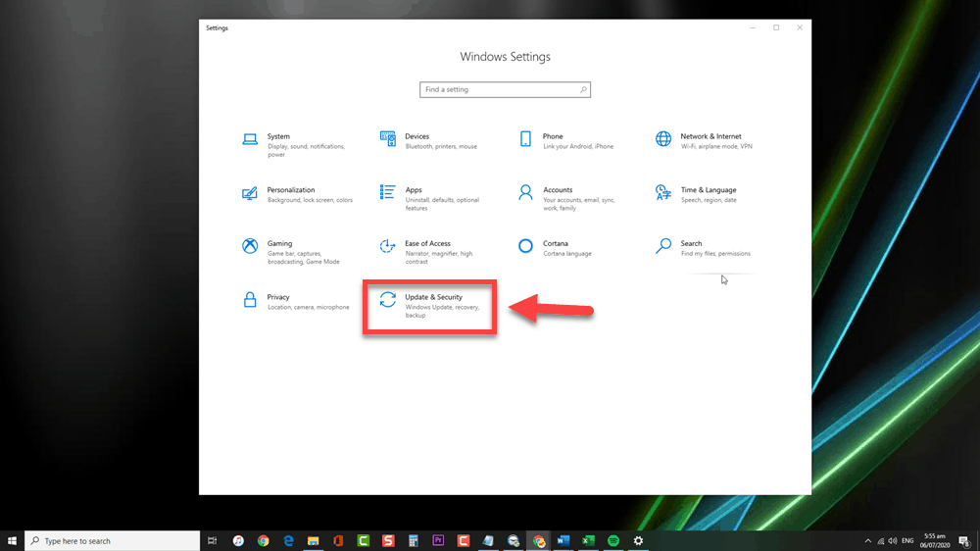
Task: Open the Action Center notifications icon
Action: (964, 541)
